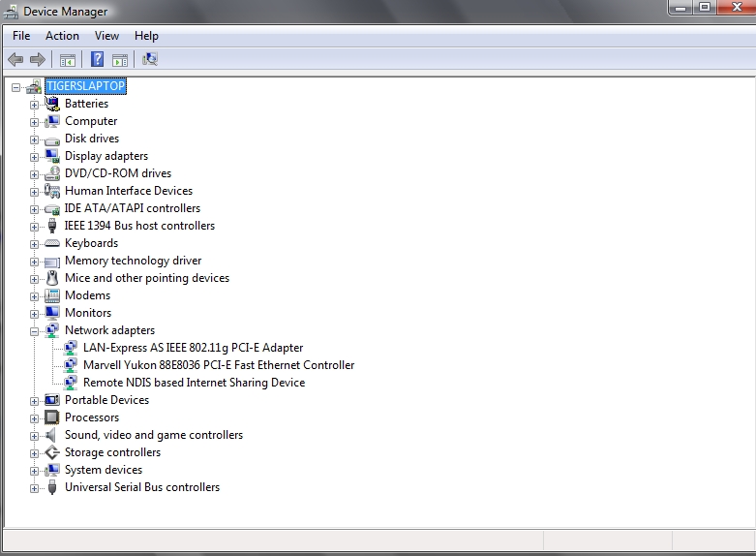Click the Processors category icon

52,417
